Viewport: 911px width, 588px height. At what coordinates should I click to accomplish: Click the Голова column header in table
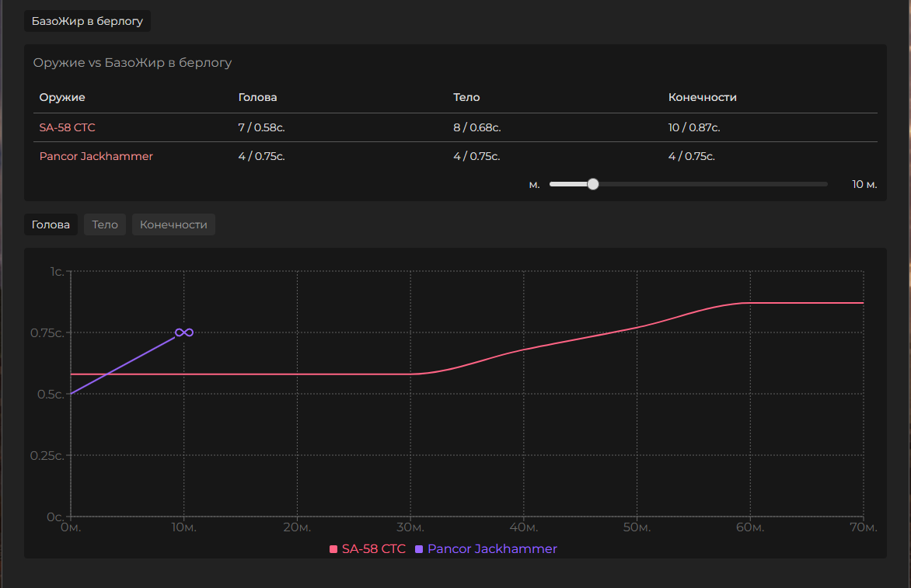click(x=257, y=97)
